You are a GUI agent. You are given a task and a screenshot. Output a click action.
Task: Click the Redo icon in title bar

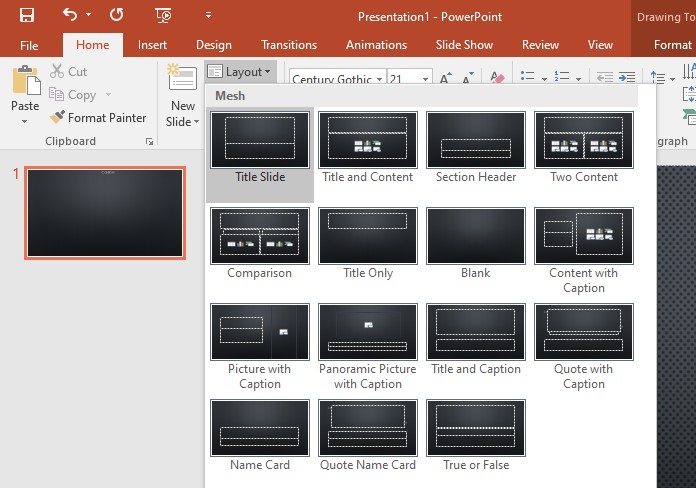pyautogui.click(x=116, y=15)
